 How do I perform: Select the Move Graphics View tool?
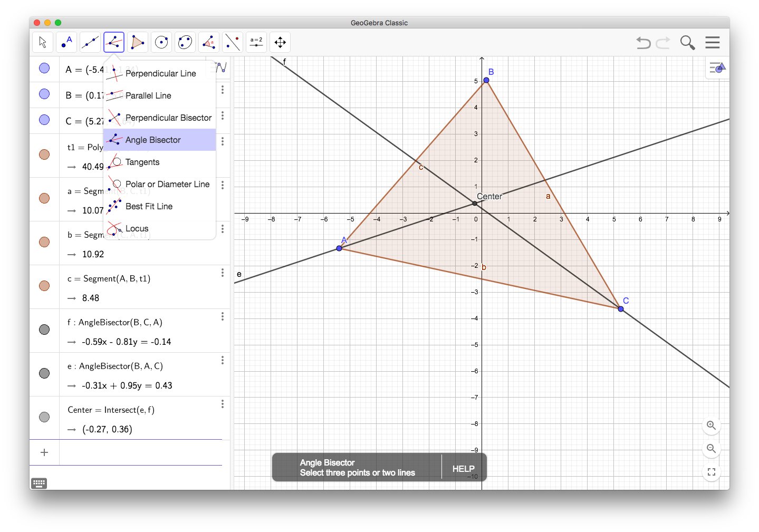280,42
